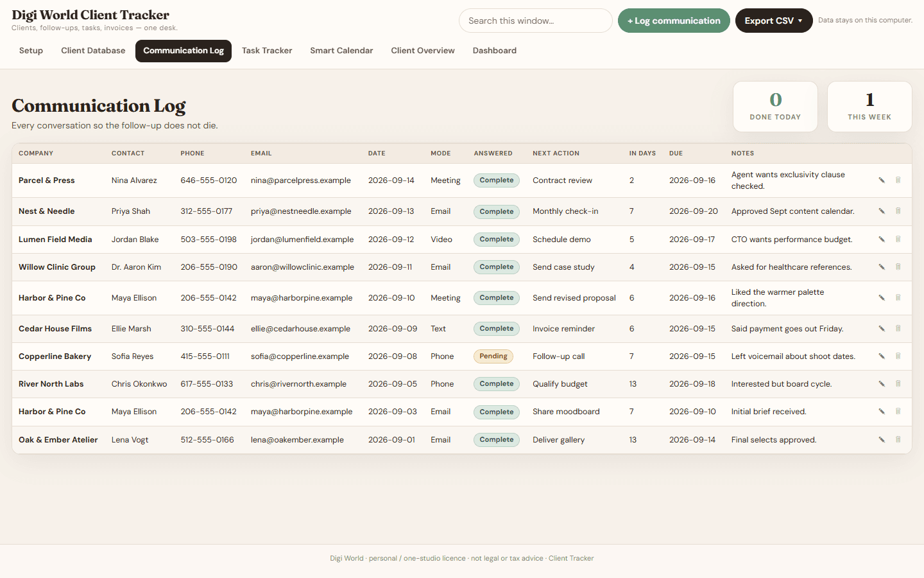Edit the River North Labs log
This screenshot has height=578, width=924.
[882, 384]
